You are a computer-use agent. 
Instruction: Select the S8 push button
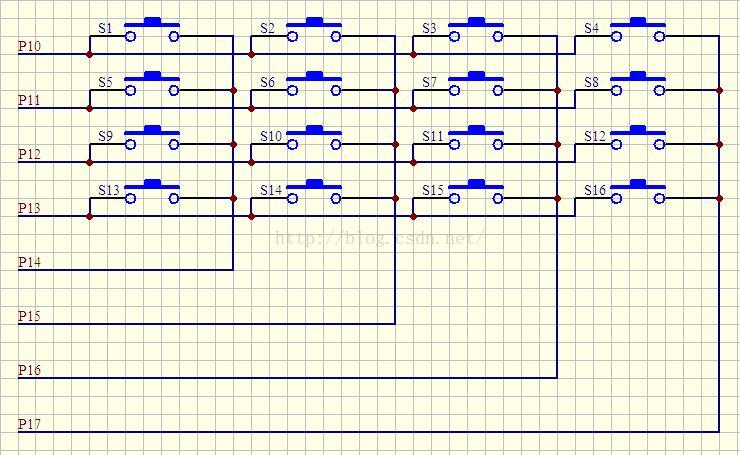[x=638, y=84]
